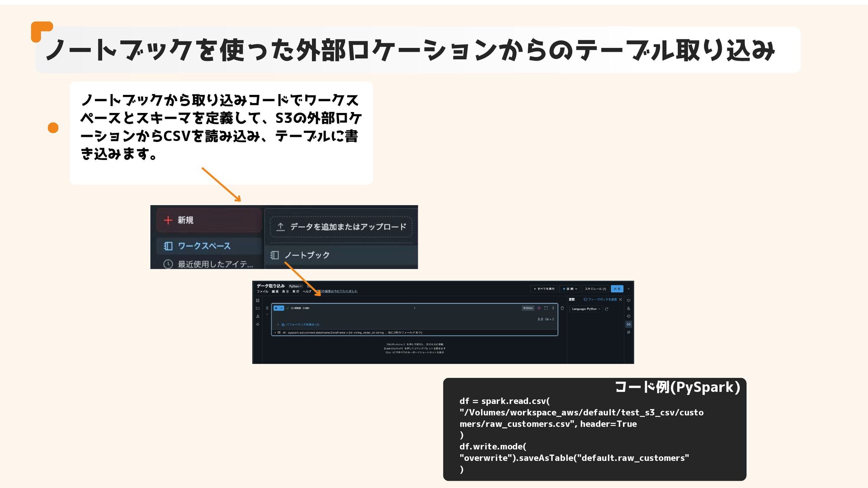This screenshot has width=868, height=488.
Task: Run the cell with the play button
Action: click(276, 308)
